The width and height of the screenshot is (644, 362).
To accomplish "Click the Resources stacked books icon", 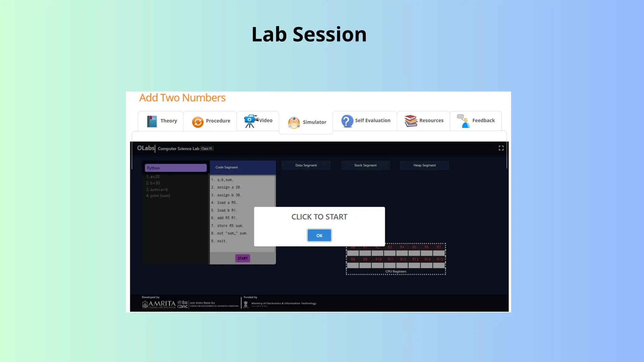I will tap(411, 121).
